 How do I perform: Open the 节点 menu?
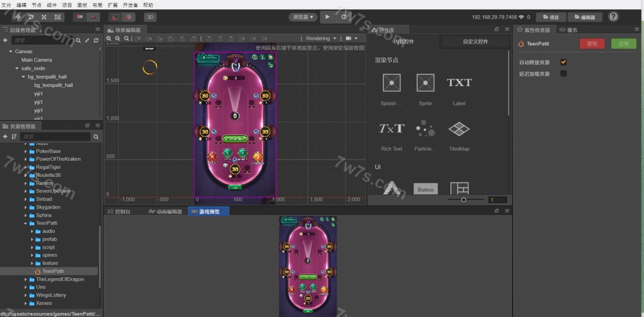pos(37,5)
